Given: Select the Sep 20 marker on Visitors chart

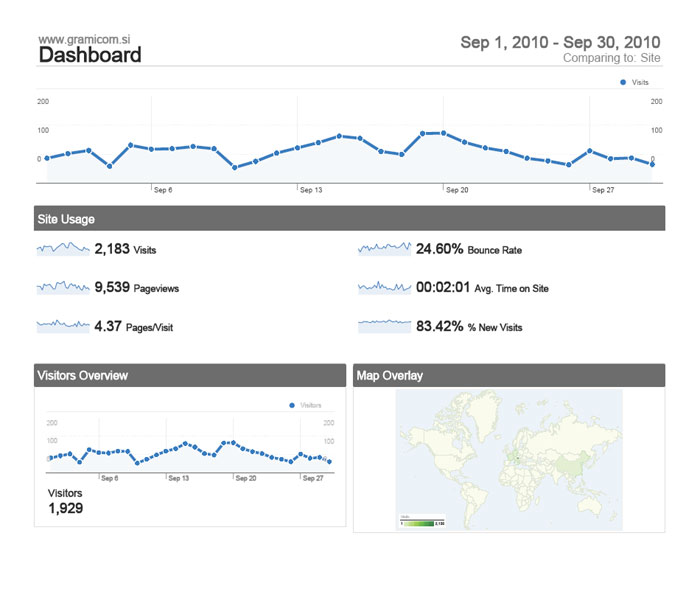Looking at the screenshot, I should point(245,478).
